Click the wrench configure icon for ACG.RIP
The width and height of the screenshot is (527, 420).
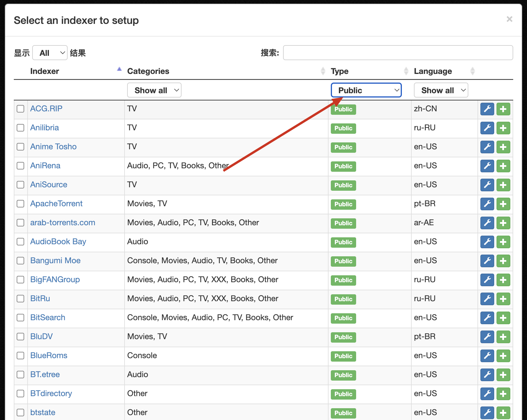(487, 109)
